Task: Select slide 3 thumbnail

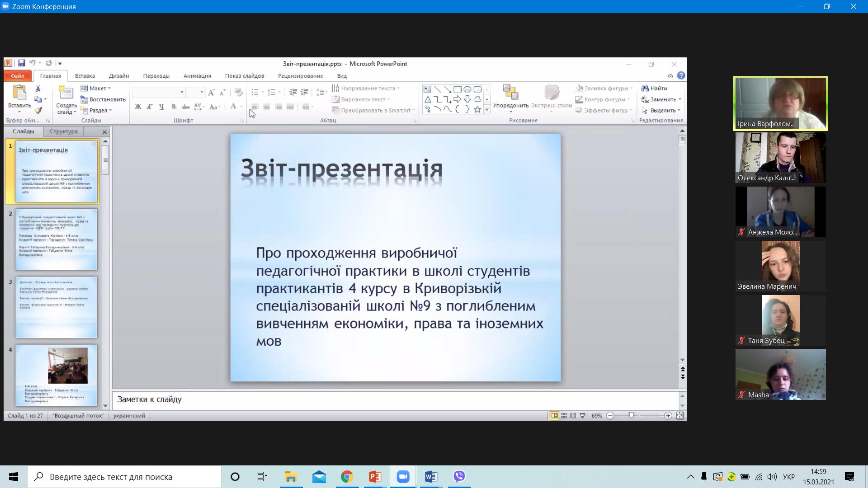Action: [57, 308]
